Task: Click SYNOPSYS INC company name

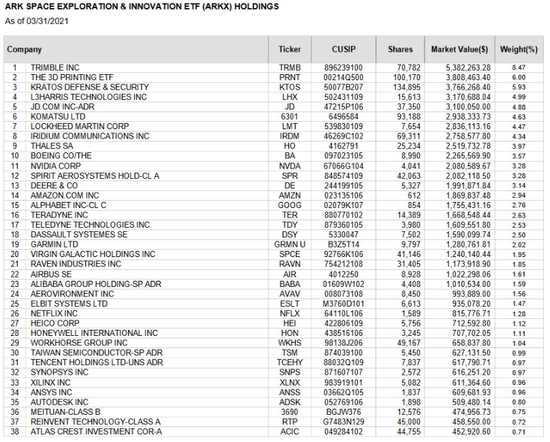Action: click(x=59, y=373)
